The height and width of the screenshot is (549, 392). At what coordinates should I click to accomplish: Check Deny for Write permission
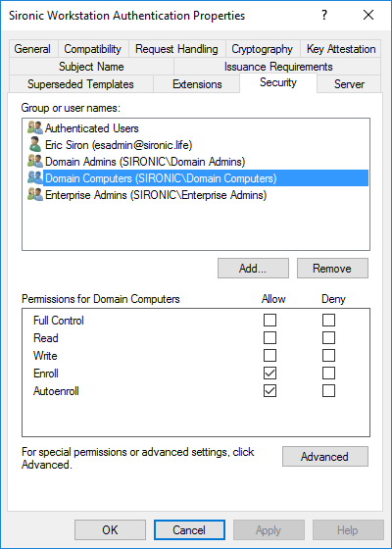tap(328, 355)
